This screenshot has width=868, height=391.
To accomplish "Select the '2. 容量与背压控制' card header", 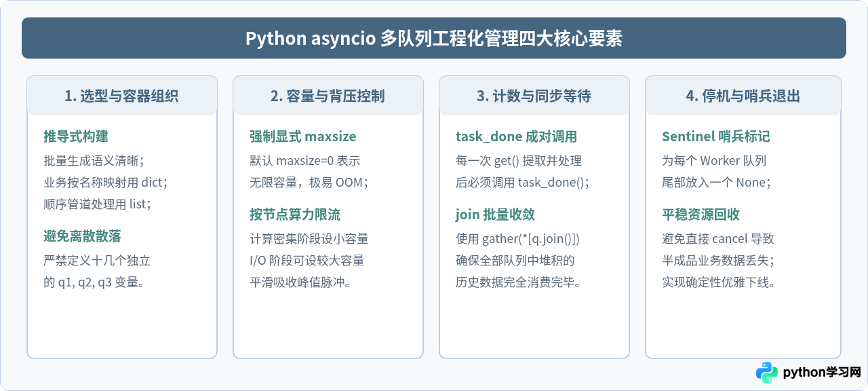I will 328,96.
